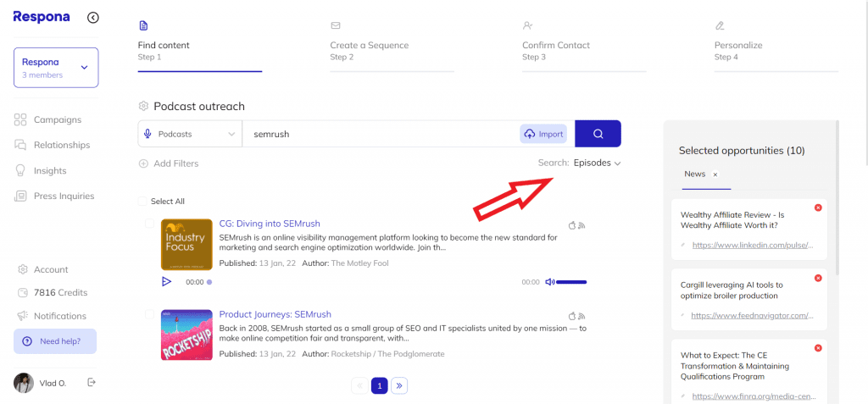This screenshot has height=404, width=868.
Task: Open the feednavigator.com link
Action: pos(753,315)
